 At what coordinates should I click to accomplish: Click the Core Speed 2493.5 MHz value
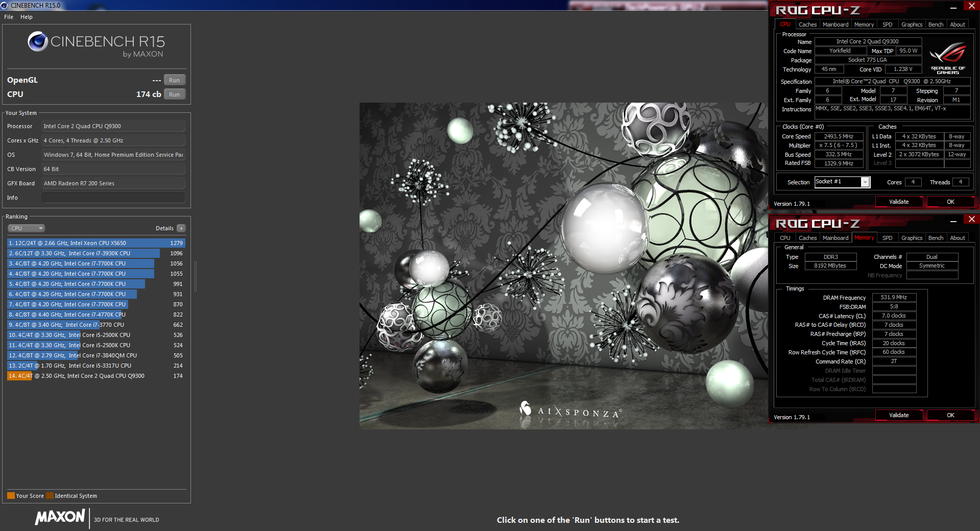[x=839, y=136]
